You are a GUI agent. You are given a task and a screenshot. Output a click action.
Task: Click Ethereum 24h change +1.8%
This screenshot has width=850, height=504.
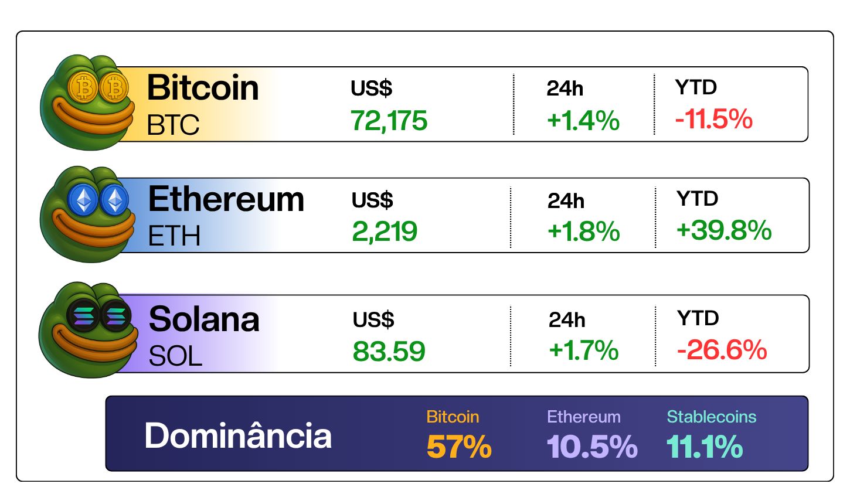pos(584,231)
